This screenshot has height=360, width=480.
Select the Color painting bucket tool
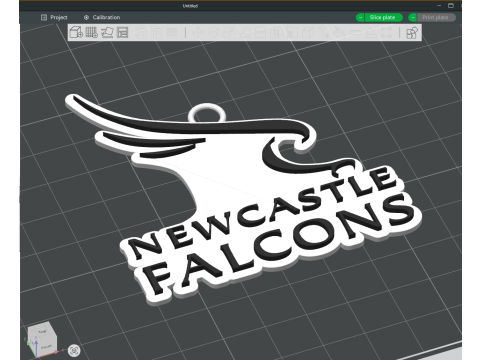[x=339, y=32]
